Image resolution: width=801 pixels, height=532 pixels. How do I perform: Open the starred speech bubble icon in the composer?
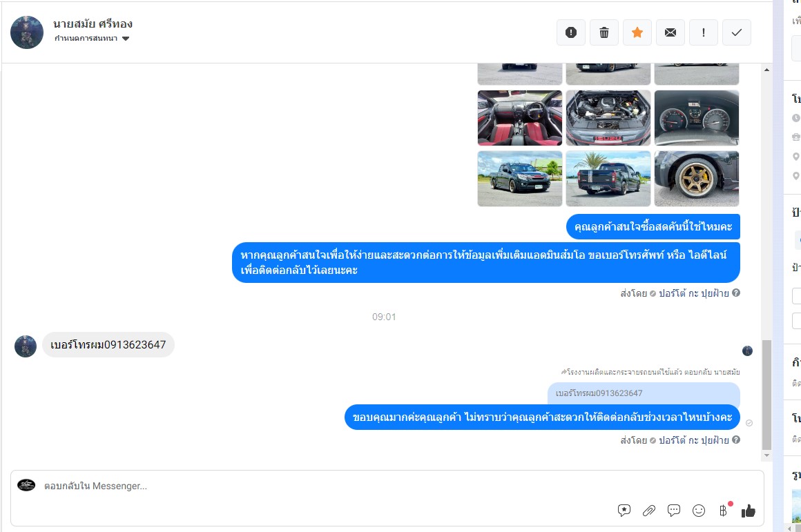click(624, 510)
